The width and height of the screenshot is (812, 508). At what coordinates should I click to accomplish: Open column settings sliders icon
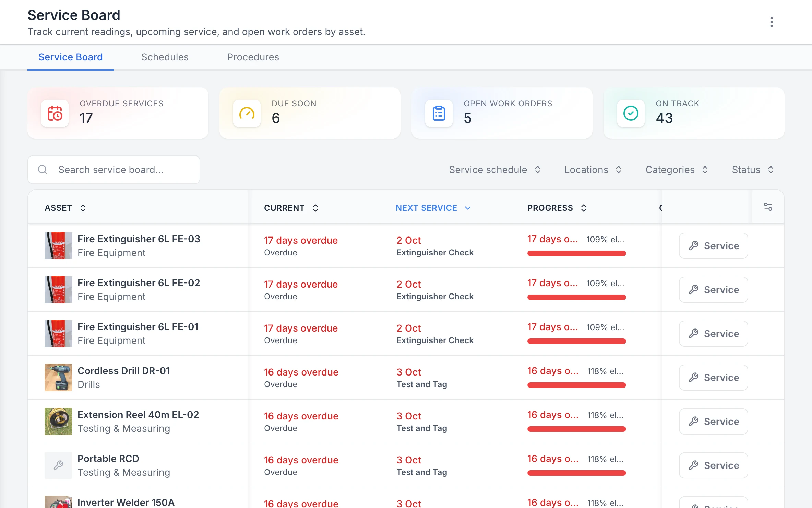pyautogui.click(x=768, y=207)
